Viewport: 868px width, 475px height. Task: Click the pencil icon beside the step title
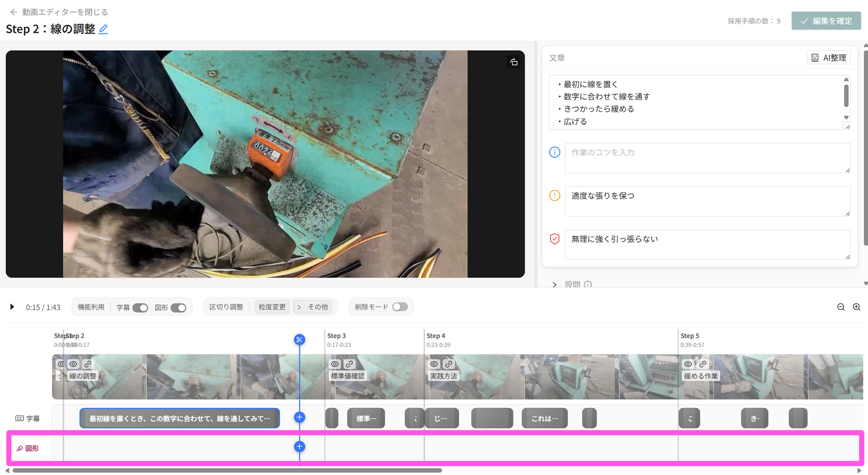tap(103, 29)
